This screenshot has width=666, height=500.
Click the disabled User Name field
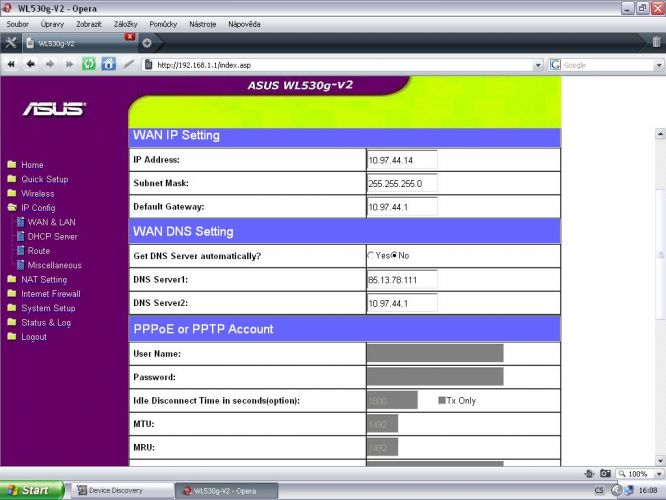pyautogui.click(x=435, y=353)
